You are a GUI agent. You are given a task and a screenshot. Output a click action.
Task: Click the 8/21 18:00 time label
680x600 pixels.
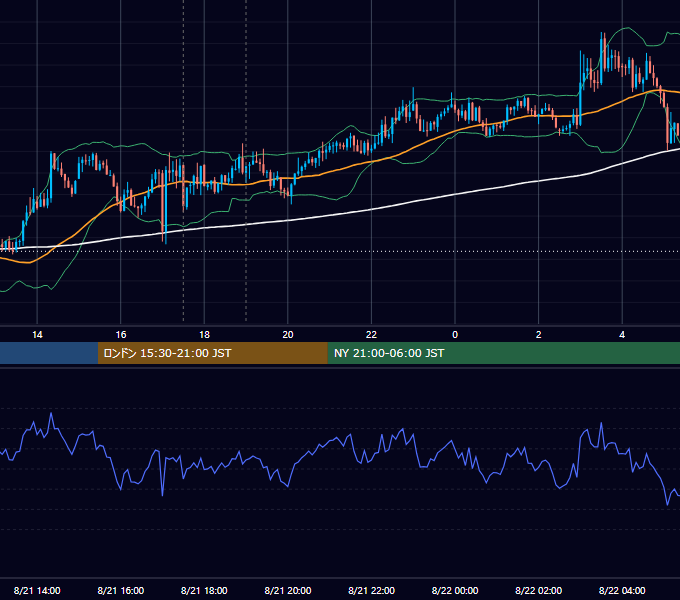click(204, 590)
